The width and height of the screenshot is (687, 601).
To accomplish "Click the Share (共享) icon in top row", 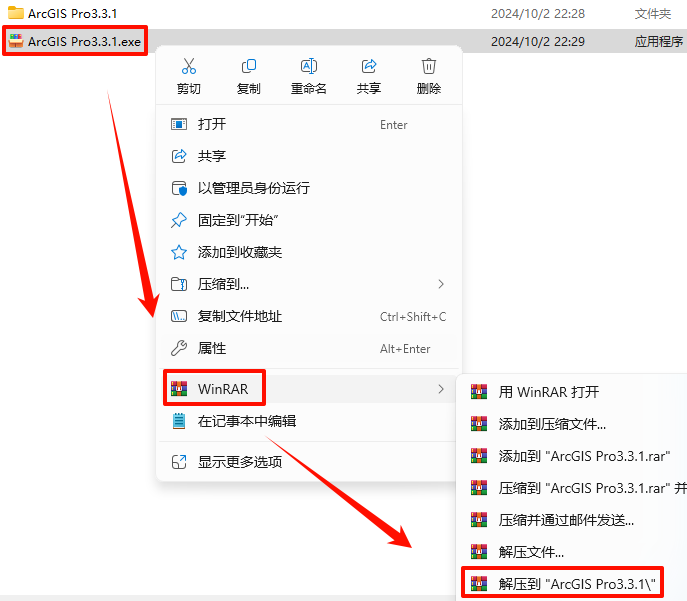I will pos(368,66).
